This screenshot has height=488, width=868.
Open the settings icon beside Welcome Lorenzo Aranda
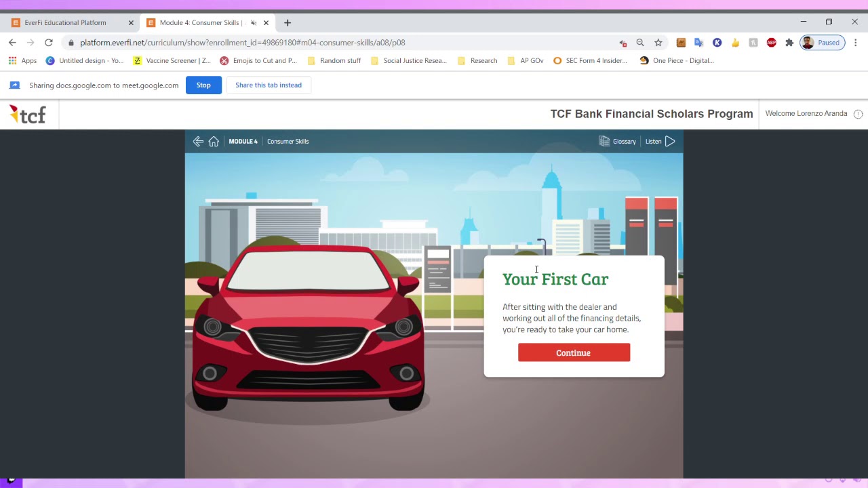858,114
